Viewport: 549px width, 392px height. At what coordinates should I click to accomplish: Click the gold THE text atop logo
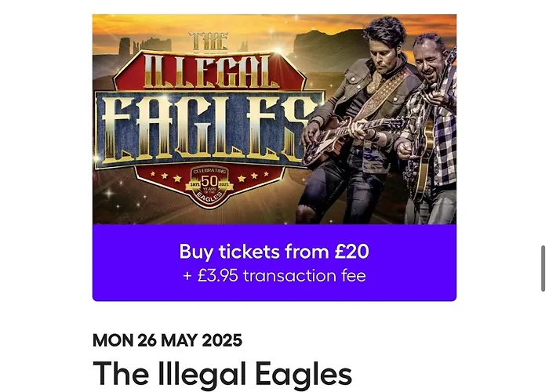209,41
